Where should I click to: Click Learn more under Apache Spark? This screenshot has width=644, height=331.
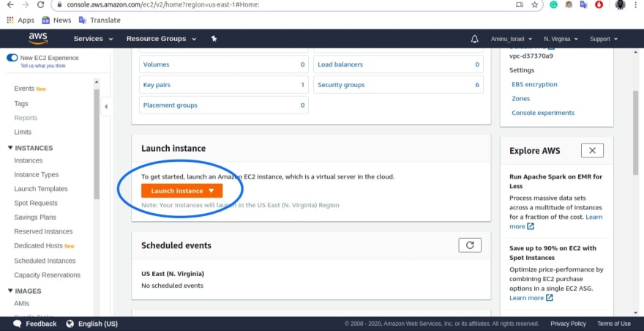(x=594, y=217)
